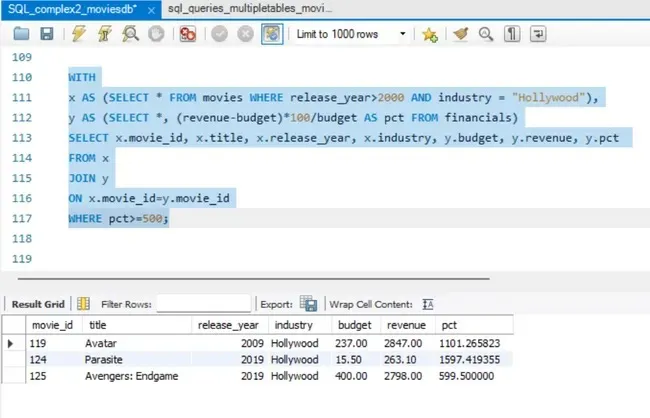Click the Beautify query broom icon
Image resolution: width=650 pixels, height=418 pixels.
460,34
